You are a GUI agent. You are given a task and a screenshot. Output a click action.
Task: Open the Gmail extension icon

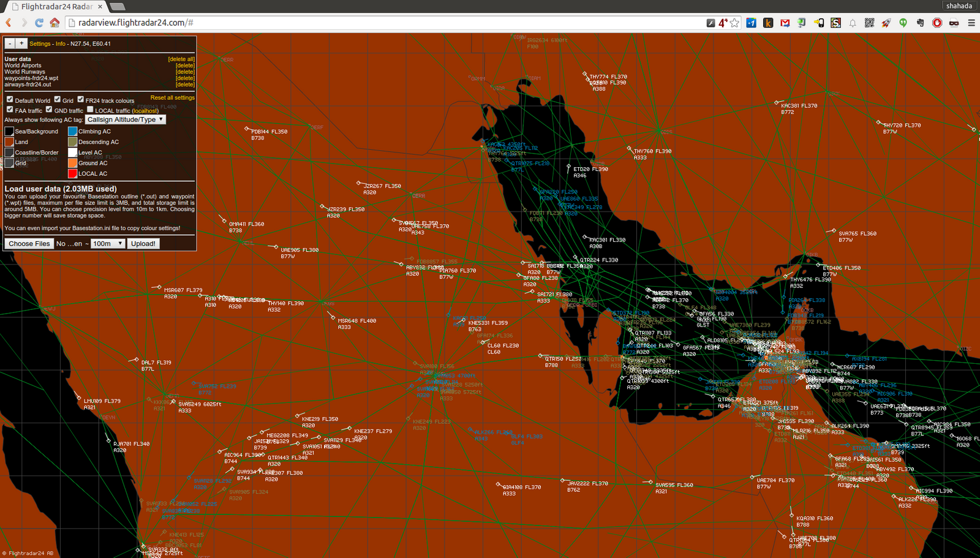[785, 23]
